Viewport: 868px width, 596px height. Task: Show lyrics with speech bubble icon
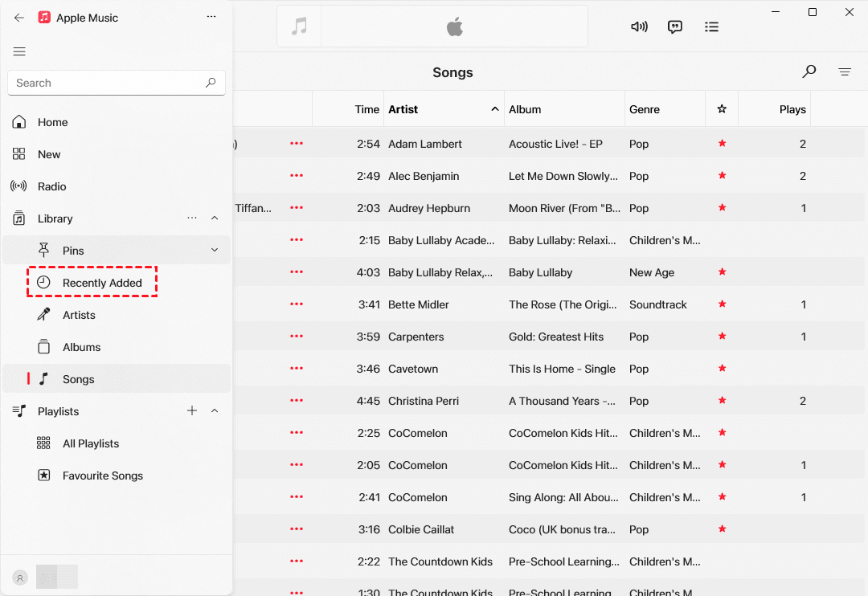click(x=675, y=27)
